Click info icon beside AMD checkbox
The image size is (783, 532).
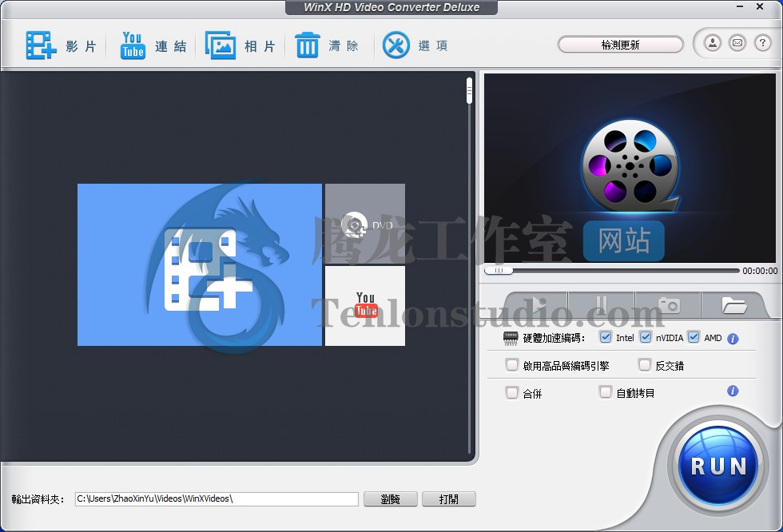point(733,339)
